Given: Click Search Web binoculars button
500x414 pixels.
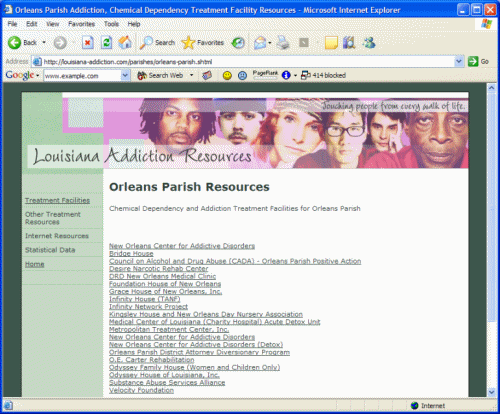Looking at the screenshot, I should tap(161, 76).
